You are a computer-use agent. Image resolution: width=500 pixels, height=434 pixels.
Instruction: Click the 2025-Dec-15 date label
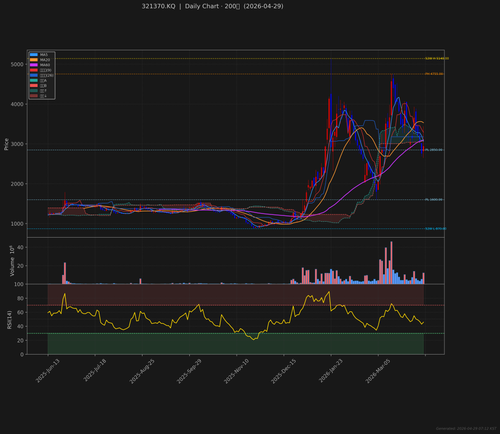click(284, 371)
